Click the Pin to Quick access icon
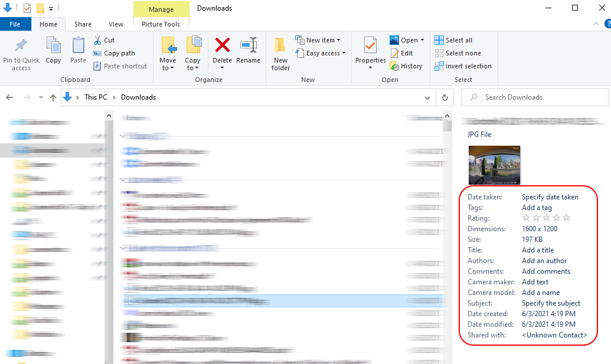Image resolution: width=611 pixels, height=364 pixels. (21, 45)
